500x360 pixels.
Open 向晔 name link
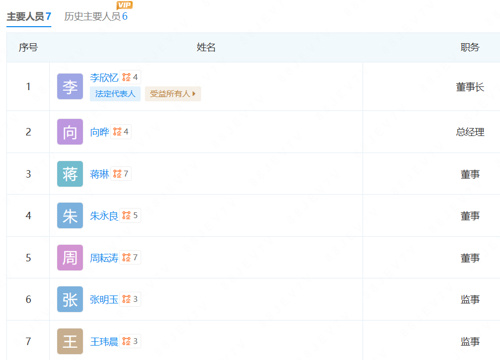tap(99, 132)
